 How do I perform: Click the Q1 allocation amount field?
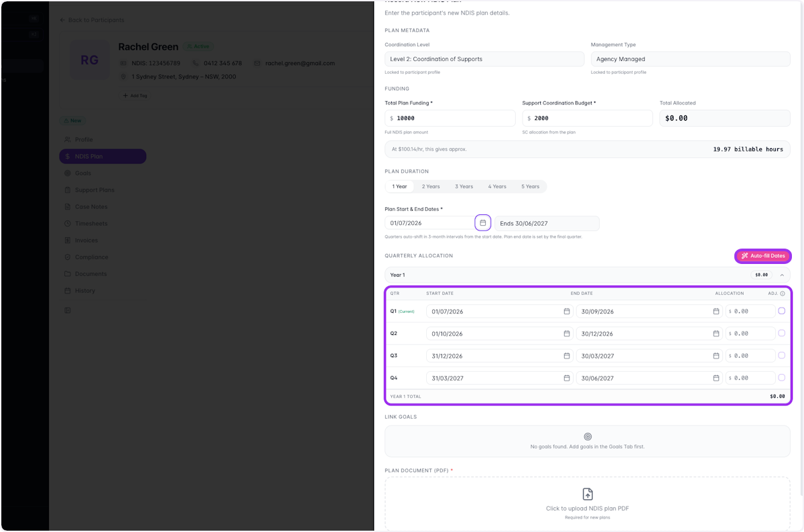click(750, 312)
